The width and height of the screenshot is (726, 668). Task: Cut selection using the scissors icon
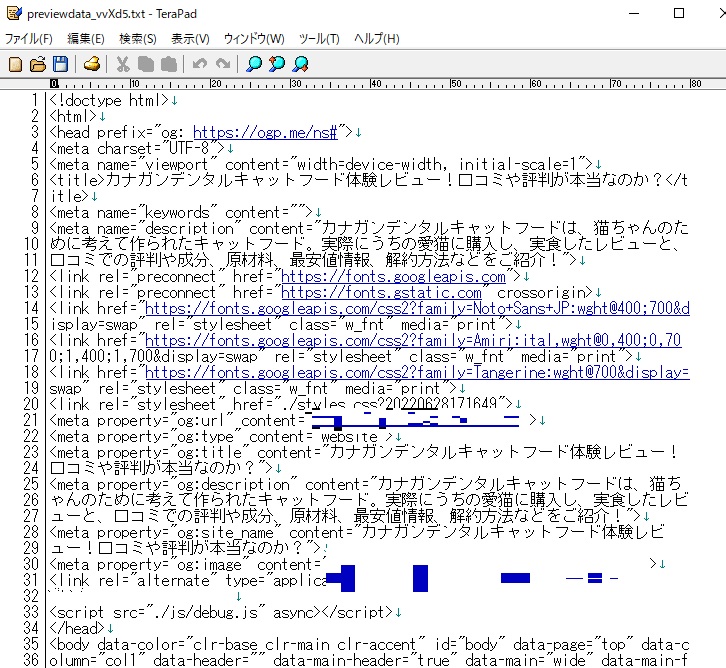point(123,64)
